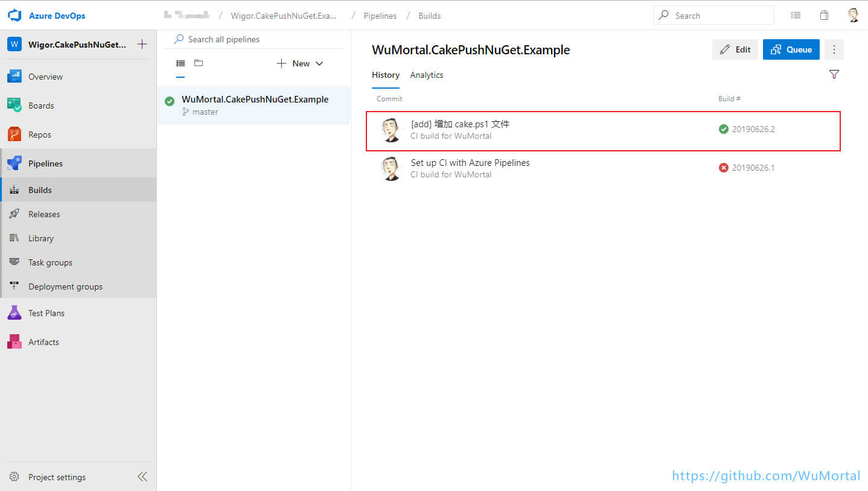Queue a new build
The height and width of the screenshot is (491, 868).
click(x=791, y=49)
